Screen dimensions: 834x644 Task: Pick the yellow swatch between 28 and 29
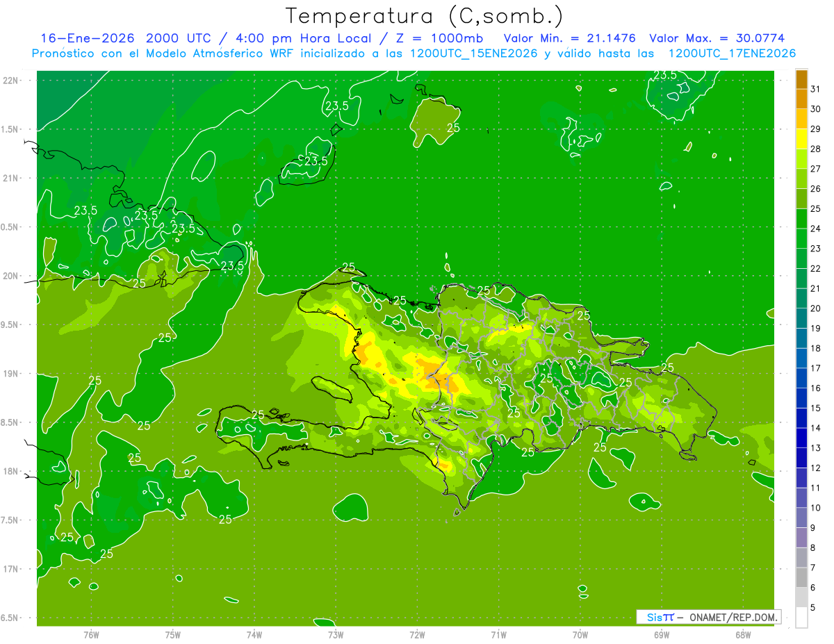(801, 140)
